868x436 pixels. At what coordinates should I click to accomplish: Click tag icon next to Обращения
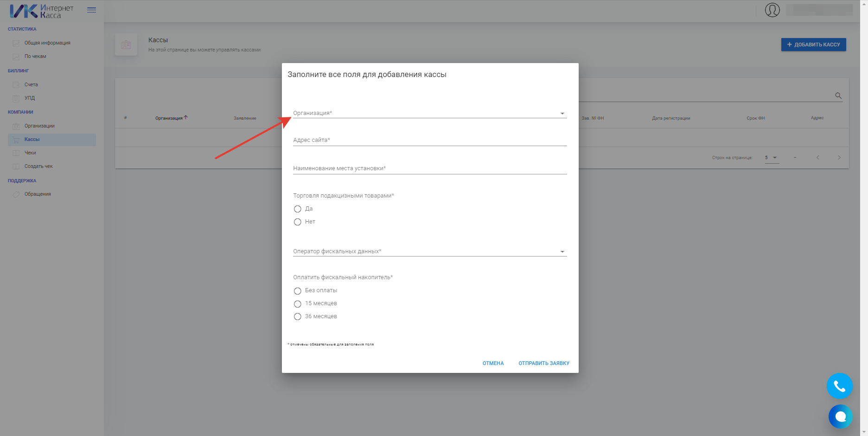tap(16, 194)
